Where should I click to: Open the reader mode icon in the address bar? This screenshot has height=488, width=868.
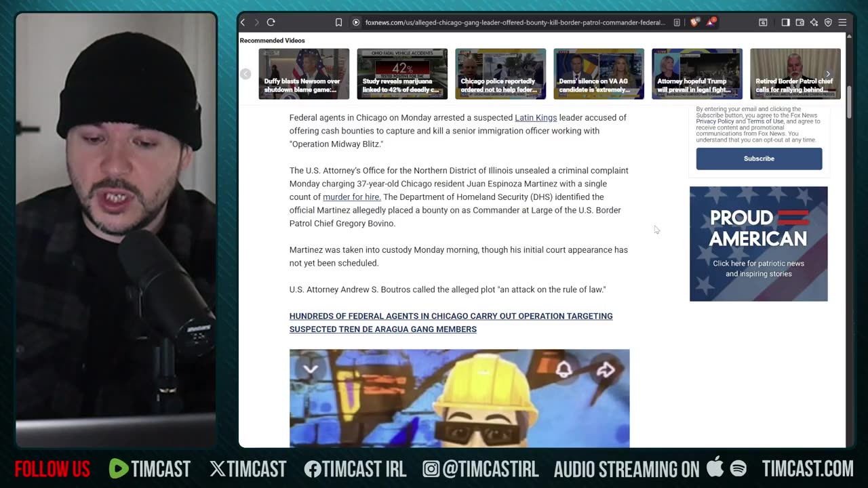coord(677,22)
